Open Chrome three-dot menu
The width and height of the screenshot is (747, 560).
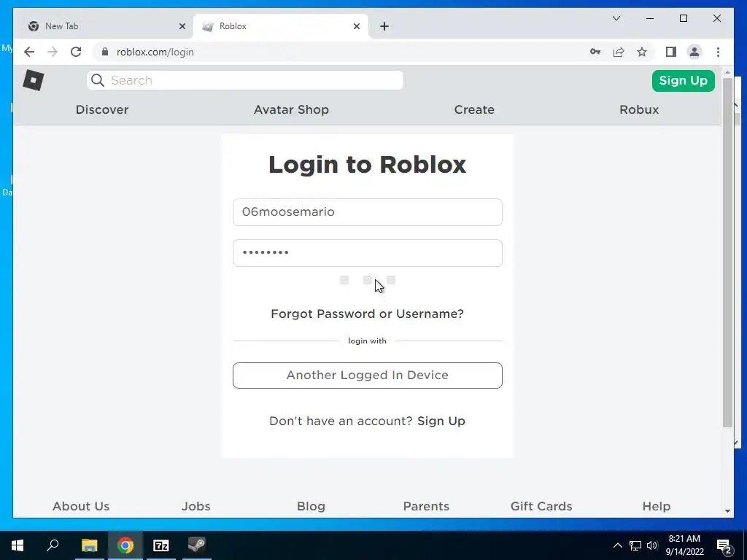tap(718, 52)
